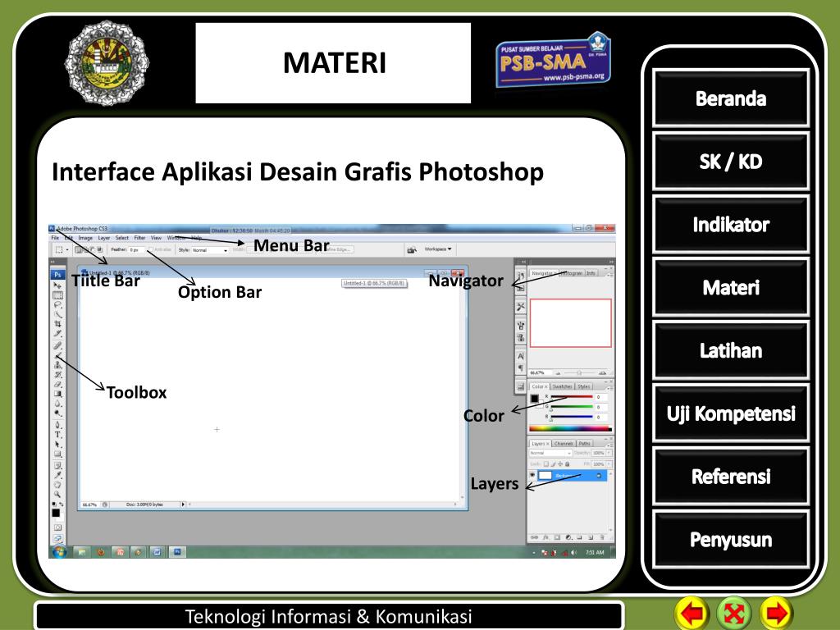Click the foreground color swatch in Toolbox
840x630 pixels.
[x=55, y=513]
